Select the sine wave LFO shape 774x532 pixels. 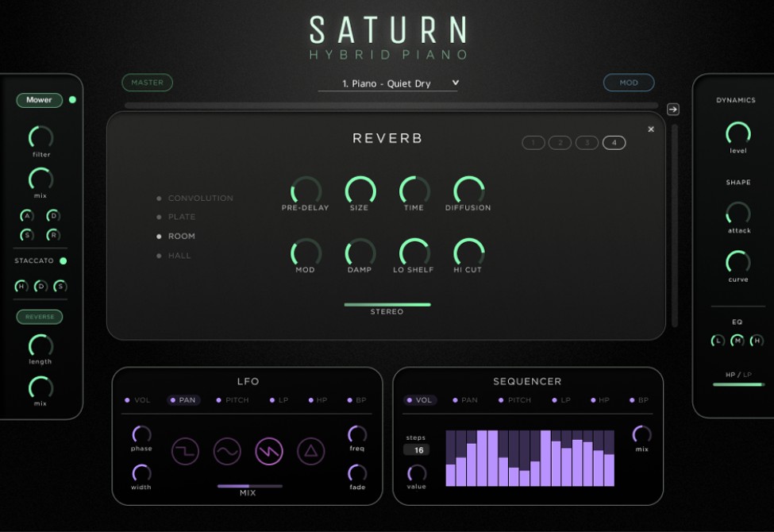(x=228, y=449)
